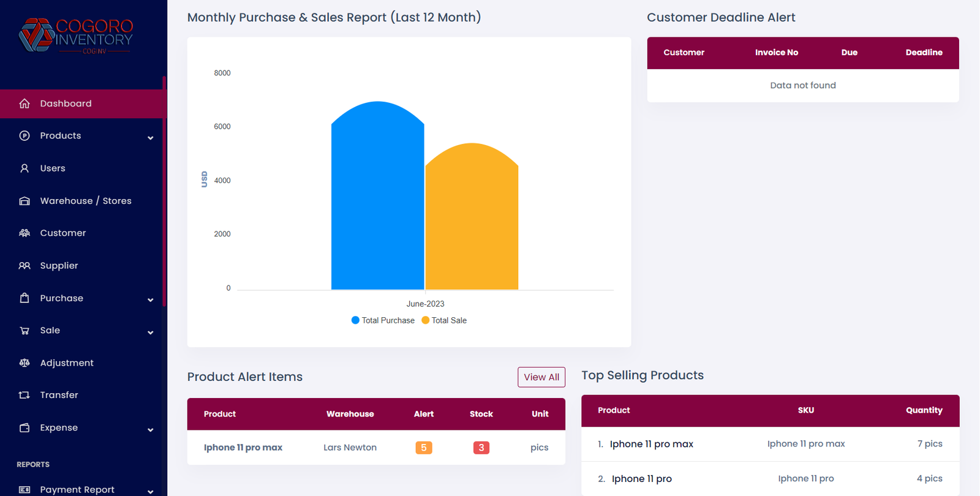
Task: Expand the Products submenu chevron
Action: click(150, 138)
